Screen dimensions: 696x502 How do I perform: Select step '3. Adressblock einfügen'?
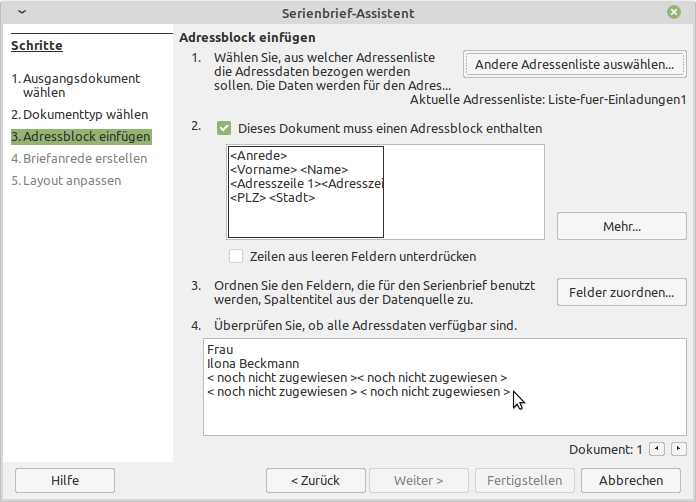point(81,136)
